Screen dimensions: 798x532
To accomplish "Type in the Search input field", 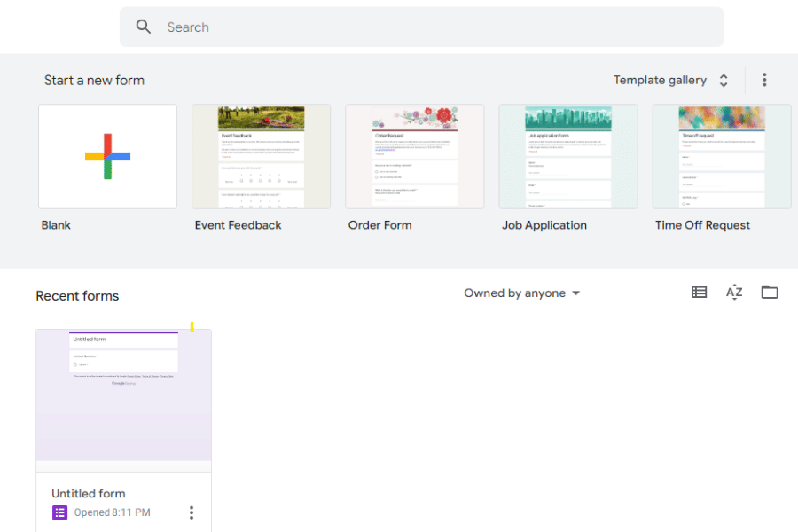I will 426,27.
